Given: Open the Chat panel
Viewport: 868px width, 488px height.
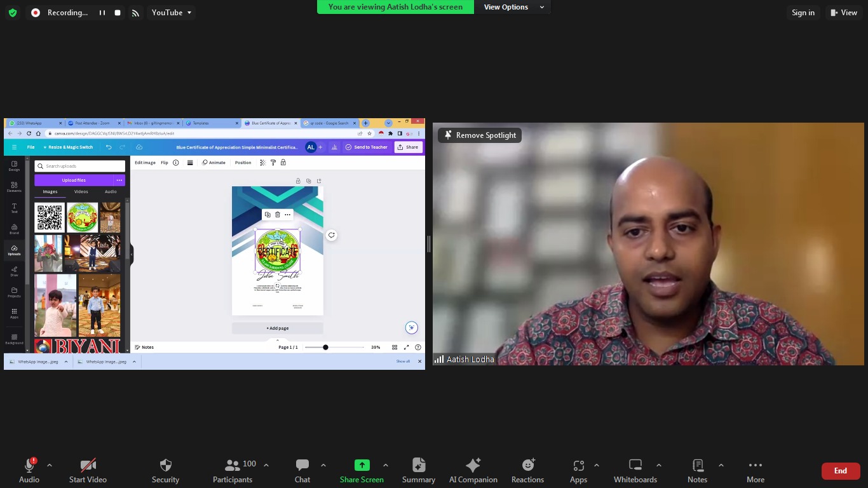Looking at the screenshot, I should [302, 471].
